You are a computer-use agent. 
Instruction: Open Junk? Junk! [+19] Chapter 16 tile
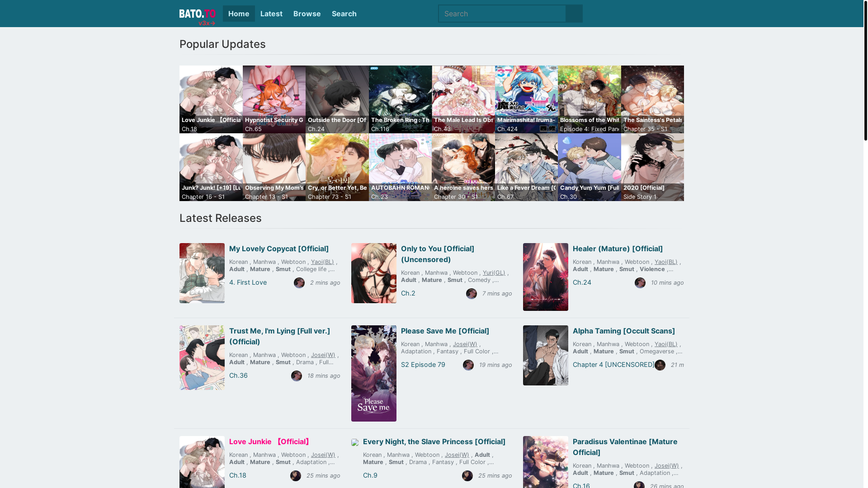211,167
